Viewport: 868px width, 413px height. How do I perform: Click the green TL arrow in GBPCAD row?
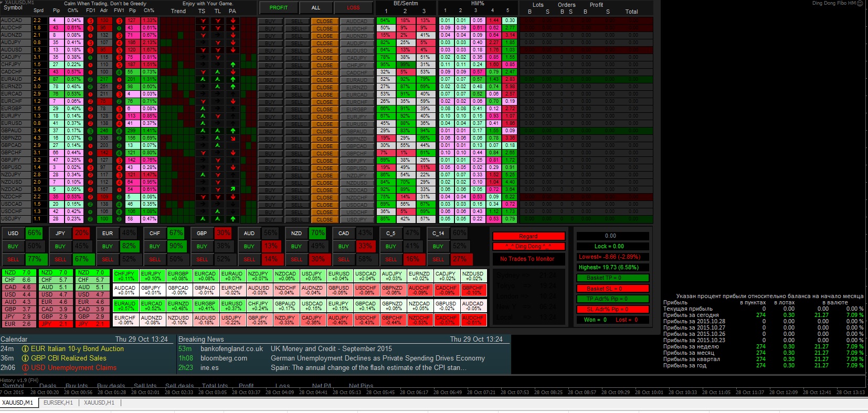point(218,146)
